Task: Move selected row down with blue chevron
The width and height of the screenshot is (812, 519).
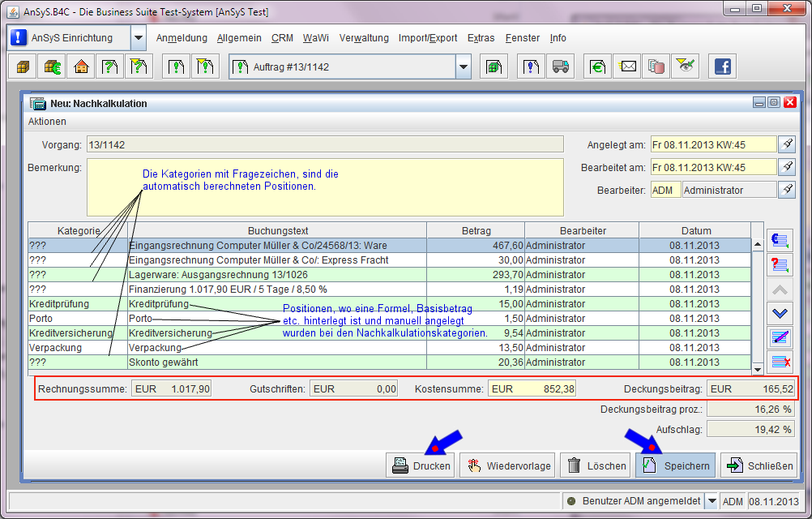Action: (781, 314)
